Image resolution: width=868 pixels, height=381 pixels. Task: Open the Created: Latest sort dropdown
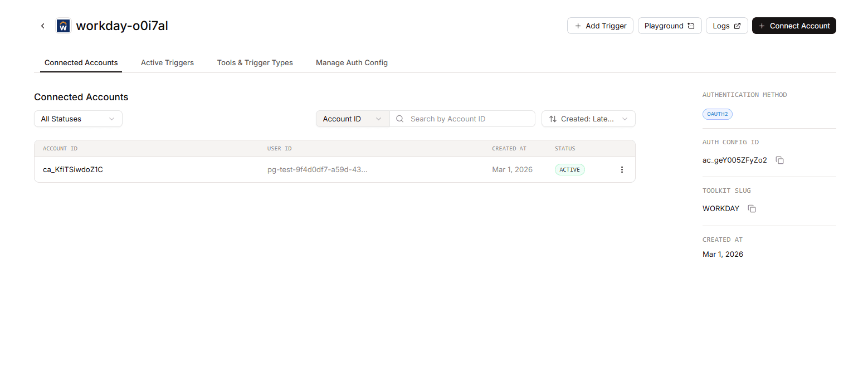tap(588, 119)
